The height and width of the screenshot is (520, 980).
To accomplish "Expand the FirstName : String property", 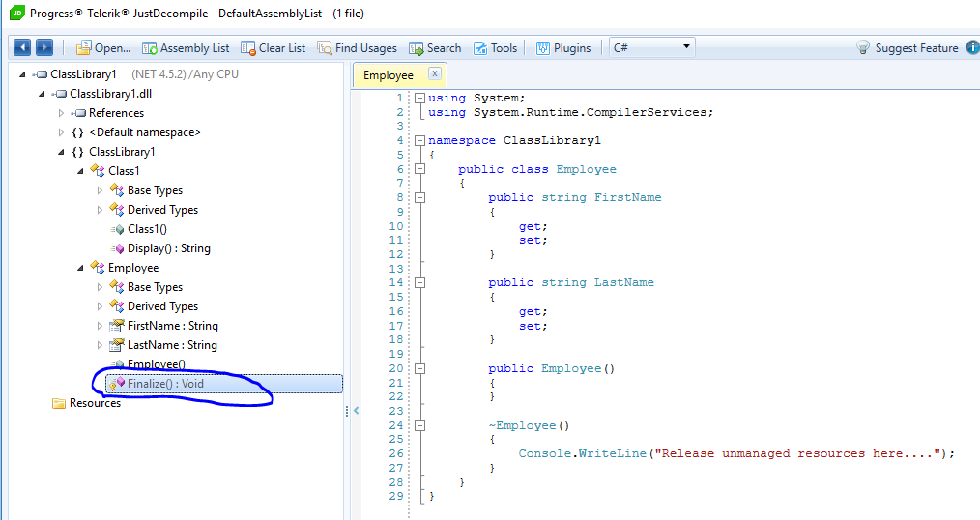I will click(x=100, y=327).
